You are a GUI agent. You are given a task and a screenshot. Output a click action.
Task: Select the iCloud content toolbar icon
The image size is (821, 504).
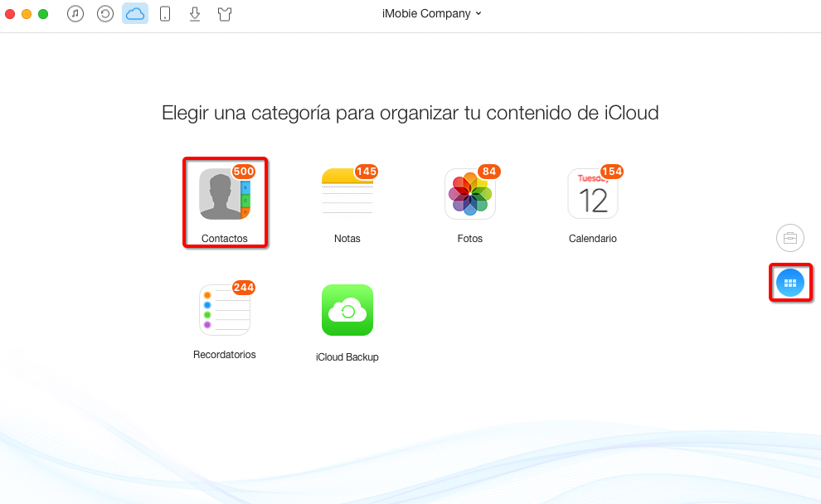click(135, 13)
